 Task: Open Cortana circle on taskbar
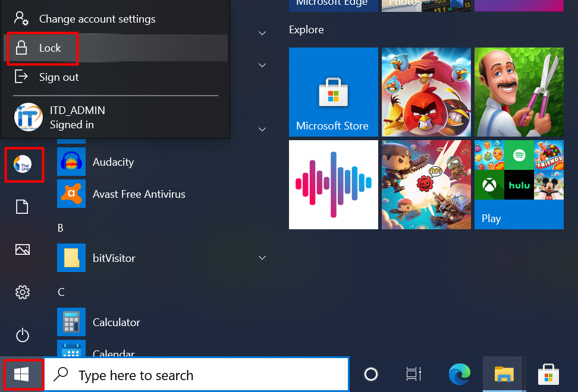371,374
